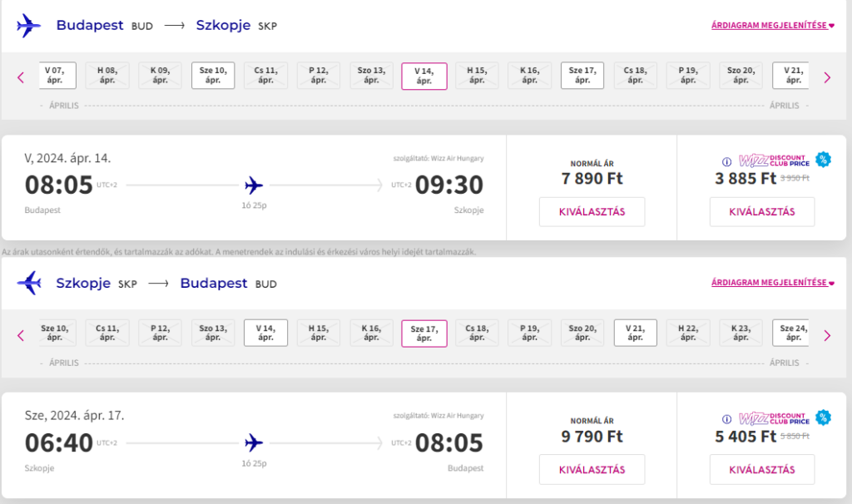Select return date V 14, ápr.

pos(265,334)
